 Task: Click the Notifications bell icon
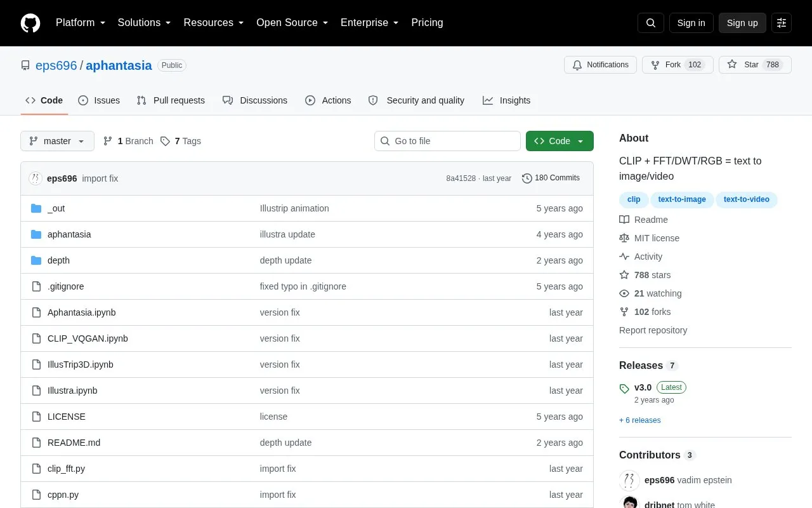click(577, 65)
